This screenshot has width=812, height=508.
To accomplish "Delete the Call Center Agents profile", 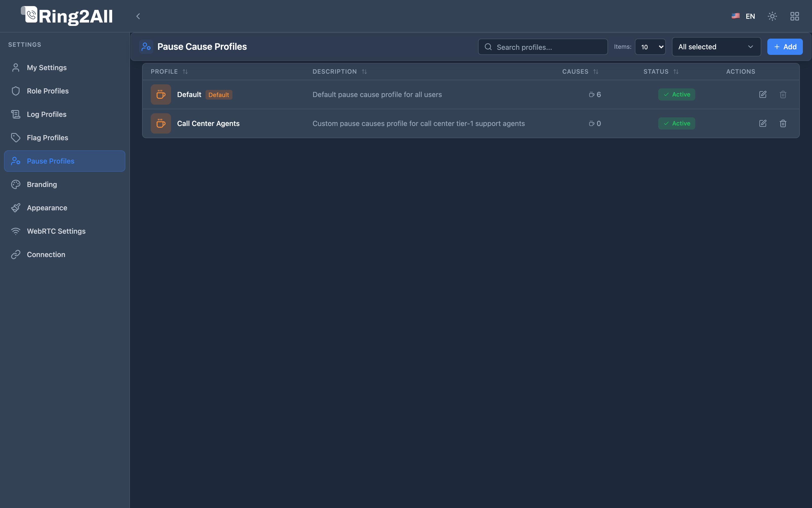I will [783, 123].
